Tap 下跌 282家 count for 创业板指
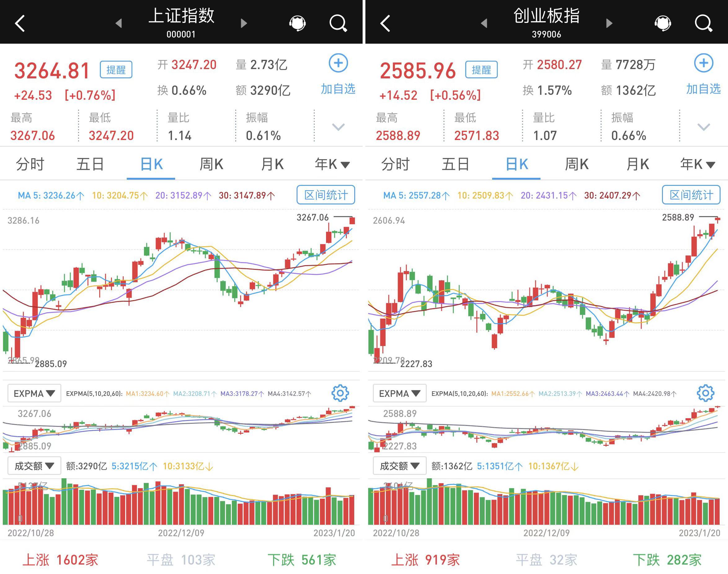The height and width of the screenshot is (574, 728). click(x=667, y=560)
